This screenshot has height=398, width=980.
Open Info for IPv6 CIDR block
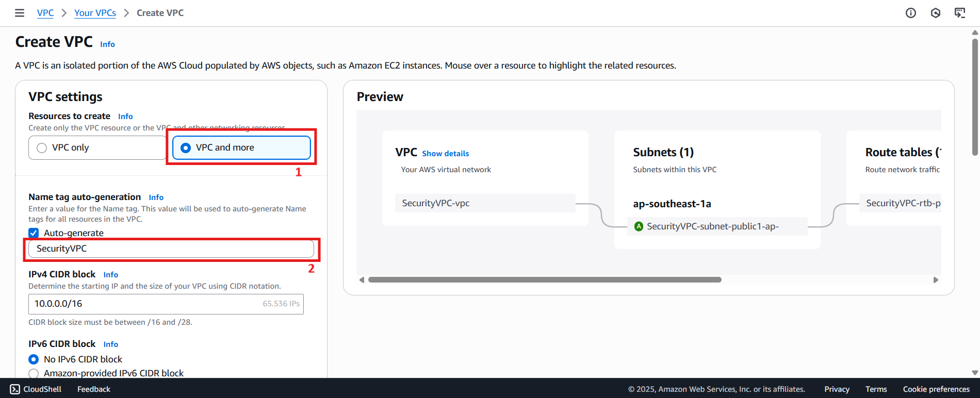(110, 344)
